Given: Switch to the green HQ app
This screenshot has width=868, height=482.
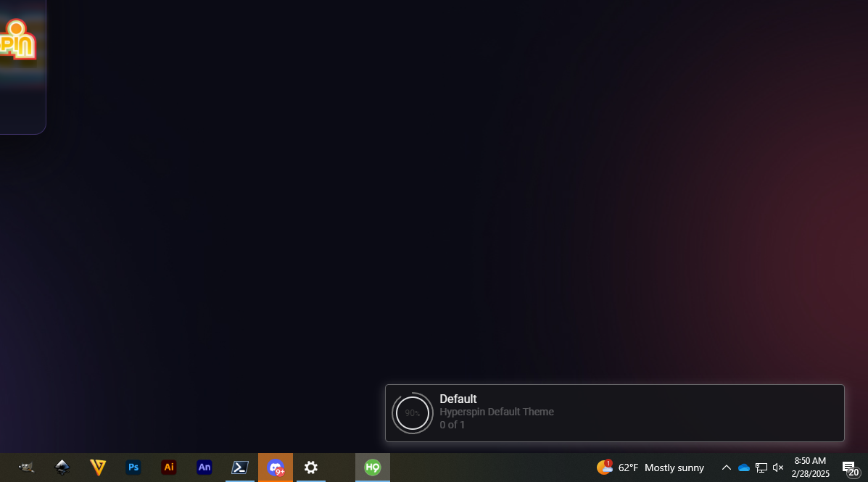Looking at the screenshot, I should click(373, 468).
